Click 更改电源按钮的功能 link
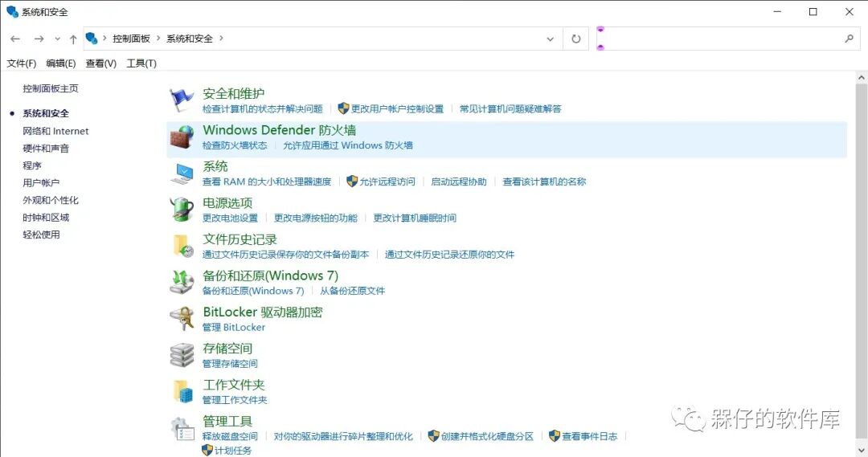Screen dimensions: 868x457 click(x=316, y=218)
